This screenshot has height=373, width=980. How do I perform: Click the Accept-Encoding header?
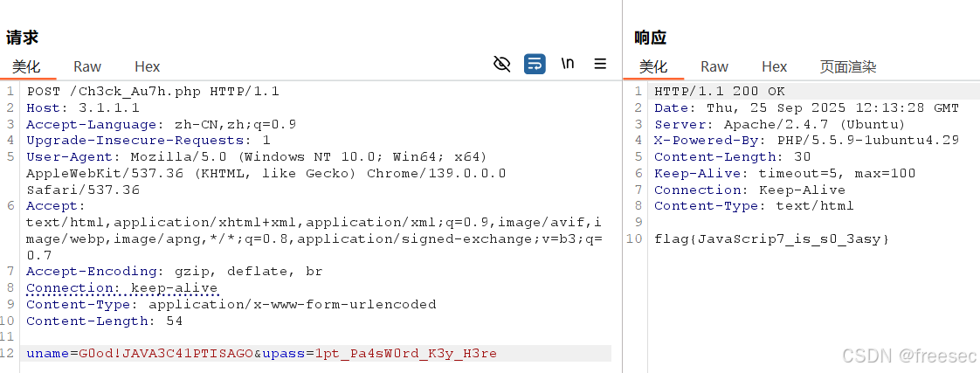tap(175, 272)
